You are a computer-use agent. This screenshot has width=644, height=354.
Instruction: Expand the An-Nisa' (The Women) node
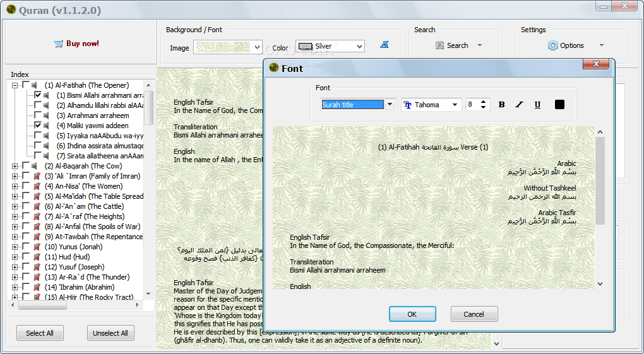[x=15, y=186]
